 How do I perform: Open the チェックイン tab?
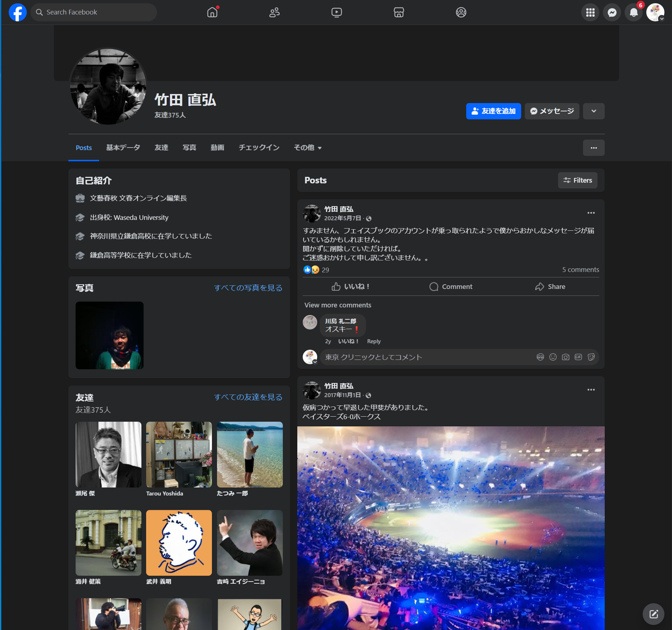[x=259, y=148]
